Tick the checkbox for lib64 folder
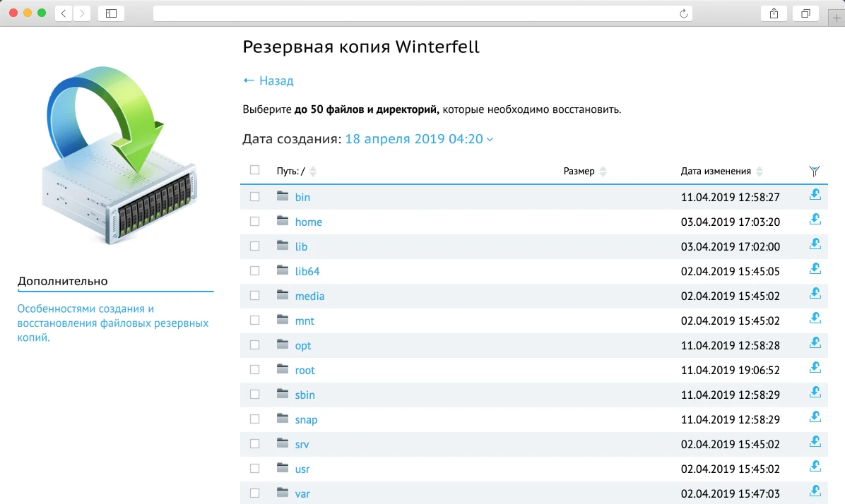The width and height of the screenshot is (845, 504). (x=254, y=271)
